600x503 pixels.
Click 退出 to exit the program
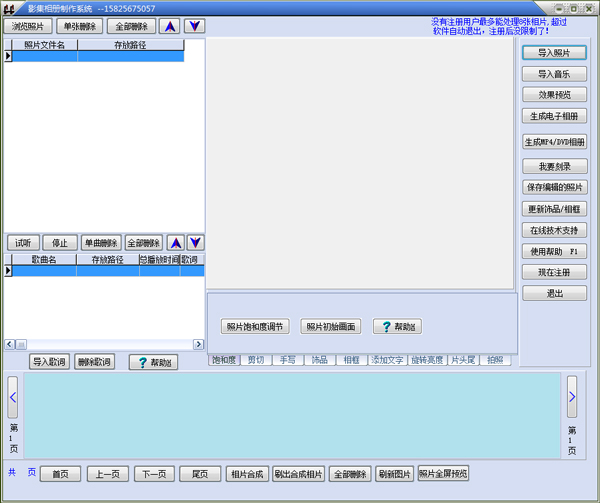point(554,293)
